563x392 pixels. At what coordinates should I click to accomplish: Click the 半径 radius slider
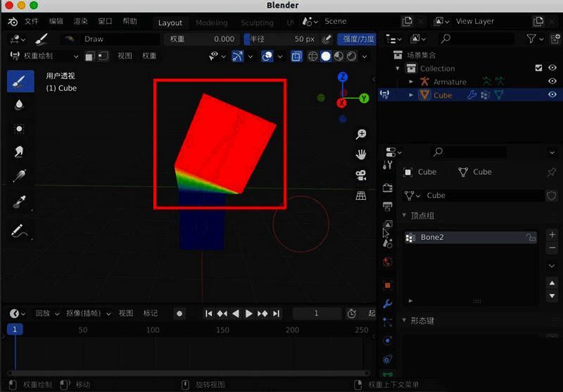click(281, 39)
